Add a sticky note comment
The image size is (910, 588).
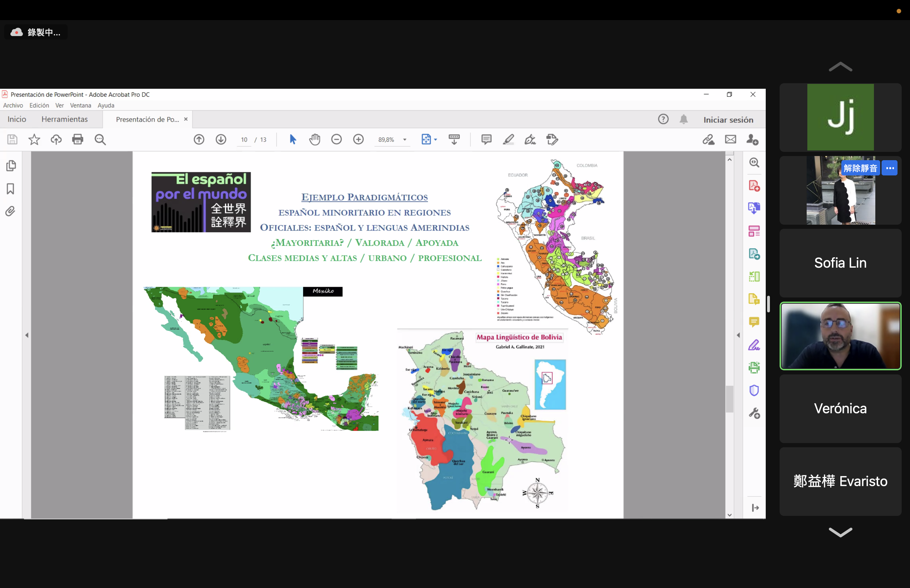coord(487,139)
